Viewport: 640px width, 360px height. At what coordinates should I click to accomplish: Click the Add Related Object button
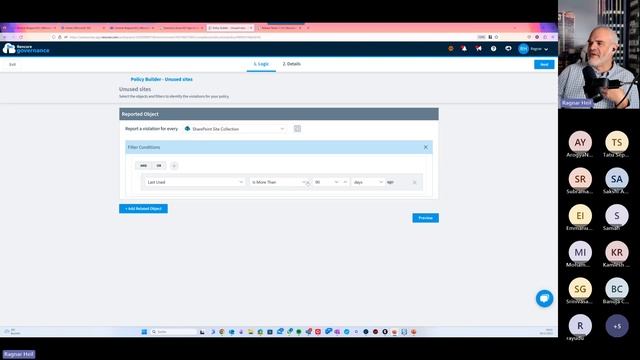(x=143, y=209)
